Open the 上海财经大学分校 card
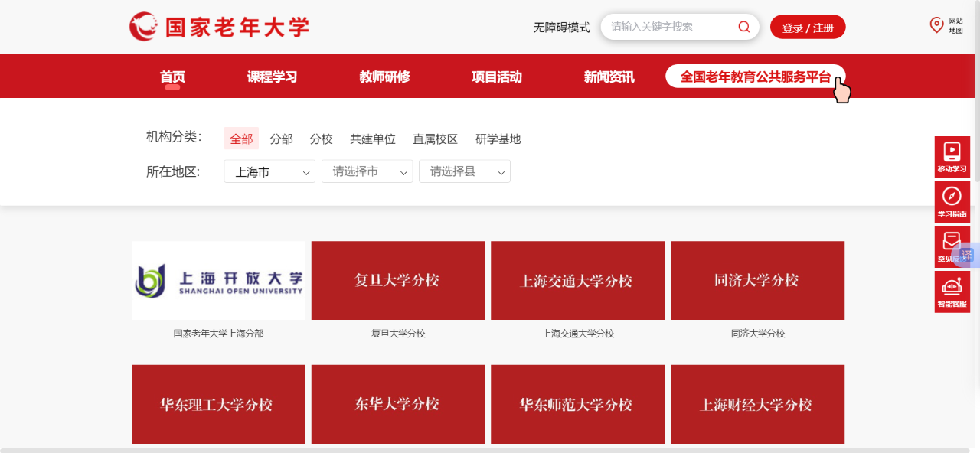Viewport: 980px width, 453px height. pyautogui.click(x=758, y=404)
